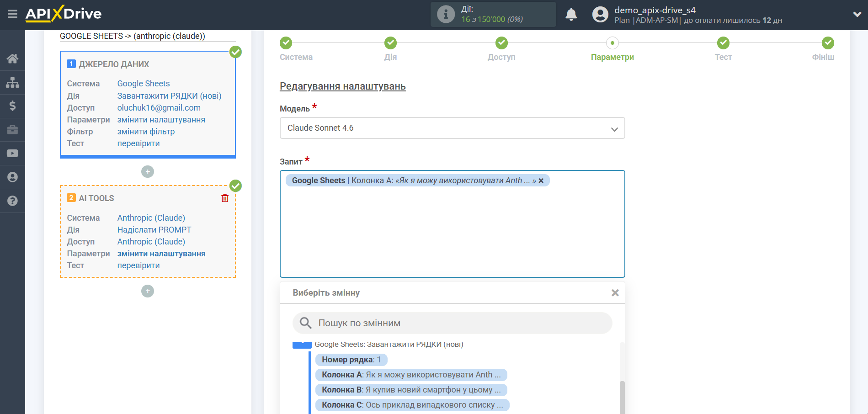The height and width of the screenshot is (414, 868).
Task: Add a block below the AI Tools section
Action: [147, 291]
